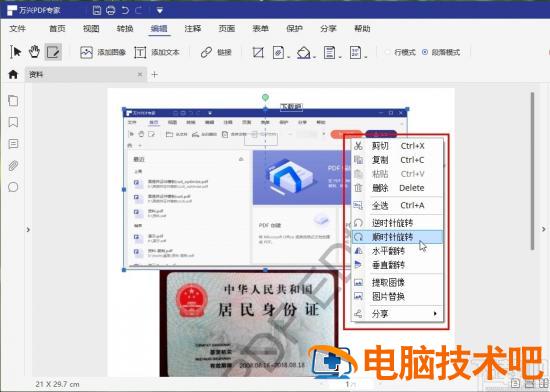Open the 文件 menu
Viewport: 550px width, 392px height.
click(x=17, y=28)
